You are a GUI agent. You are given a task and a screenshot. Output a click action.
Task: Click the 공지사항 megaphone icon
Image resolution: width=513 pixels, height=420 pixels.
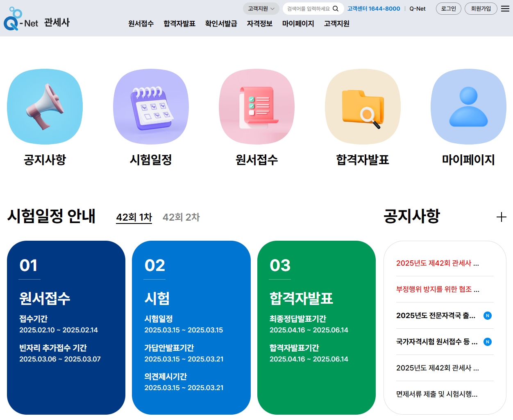click(x=44, y=106)
